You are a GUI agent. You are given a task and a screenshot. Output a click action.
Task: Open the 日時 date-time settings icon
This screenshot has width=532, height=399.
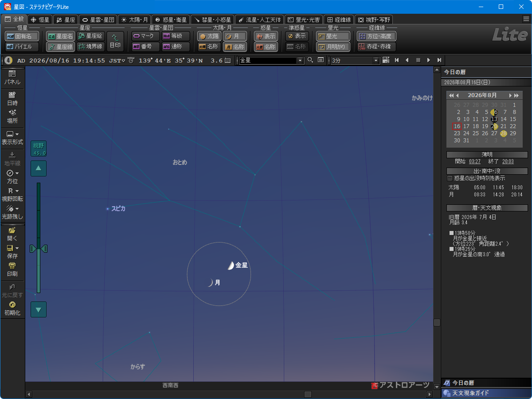pos(12,98)
